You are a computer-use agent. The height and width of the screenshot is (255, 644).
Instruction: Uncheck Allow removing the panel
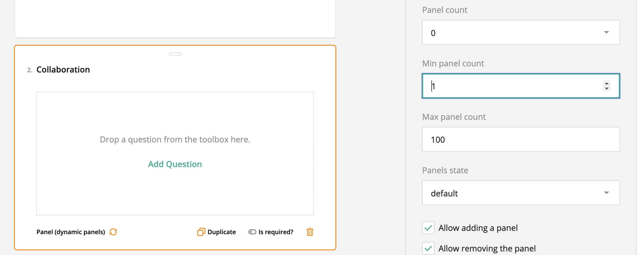point(428,248)
